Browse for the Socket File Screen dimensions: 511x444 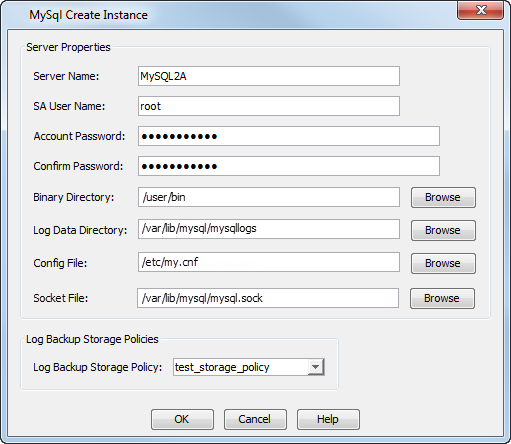pyautogui.click(x=442, y=298)
